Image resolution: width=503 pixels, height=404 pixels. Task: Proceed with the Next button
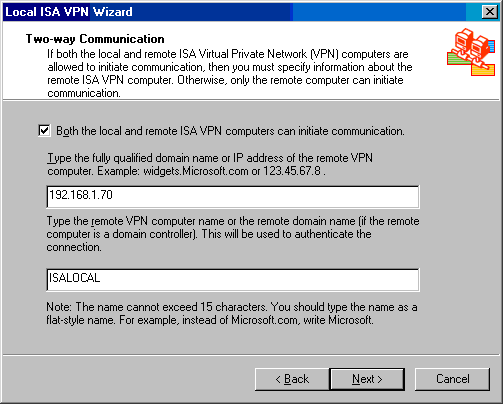coord(367,379)
